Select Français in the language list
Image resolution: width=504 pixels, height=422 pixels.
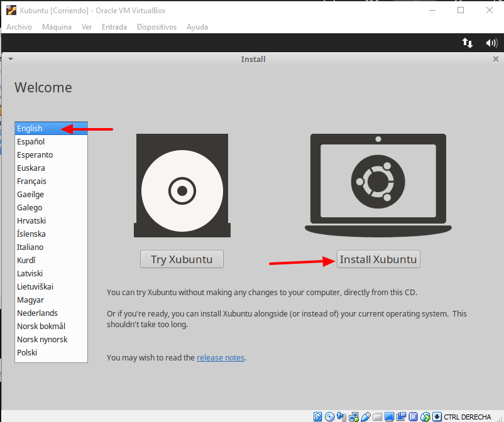pos(51,181)
